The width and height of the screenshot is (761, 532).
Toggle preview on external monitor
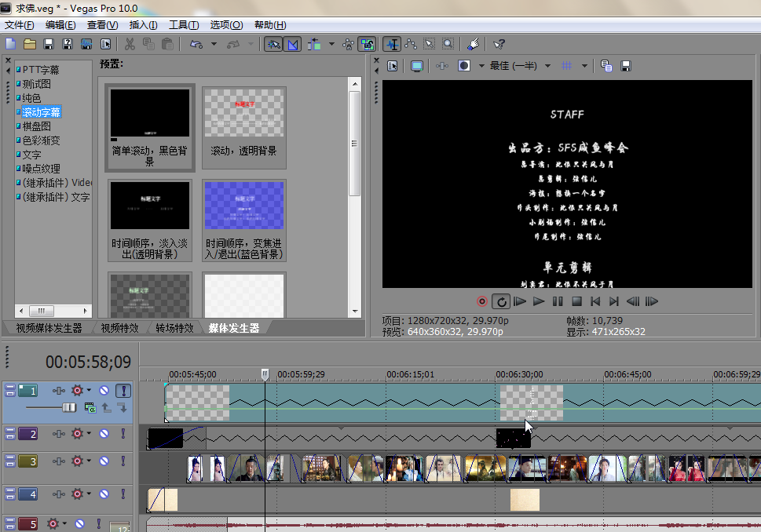click(x=416, y=65)
